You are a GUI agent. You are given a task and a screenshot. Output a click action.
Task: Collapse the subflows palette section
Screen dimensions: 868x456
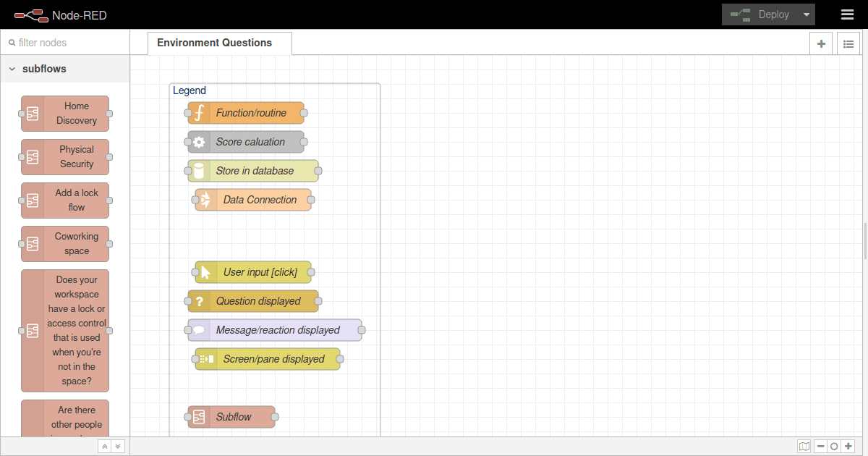tap(12, 68)
